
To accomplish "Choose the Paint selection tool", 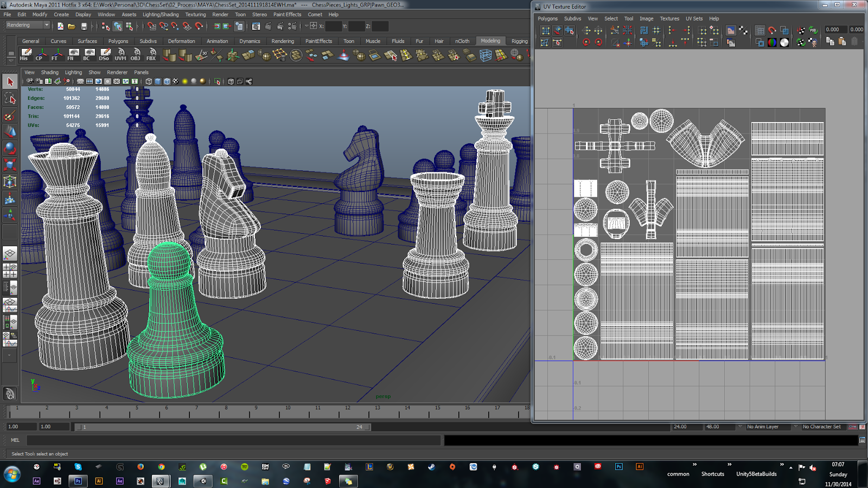I will (10, 115).
